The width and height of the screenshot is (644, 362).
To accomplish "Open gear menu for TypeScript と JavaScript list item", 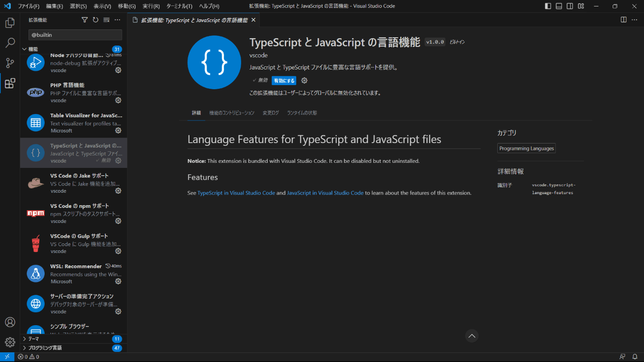I will (118, 161).
